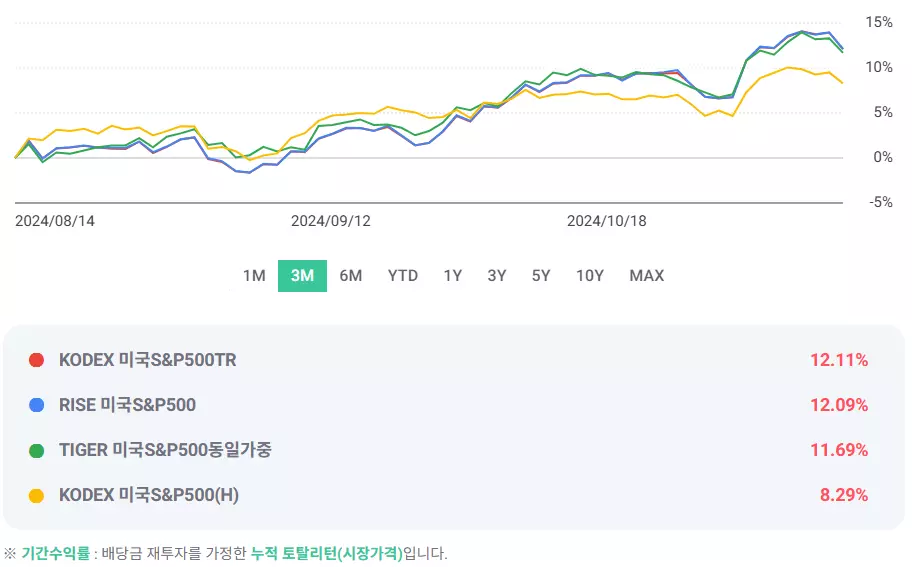Viewport: 912px width, 567px height.
Task: Open the TIGER 미국S&P500동일가중 fund name
Action: tap(165, 450)
